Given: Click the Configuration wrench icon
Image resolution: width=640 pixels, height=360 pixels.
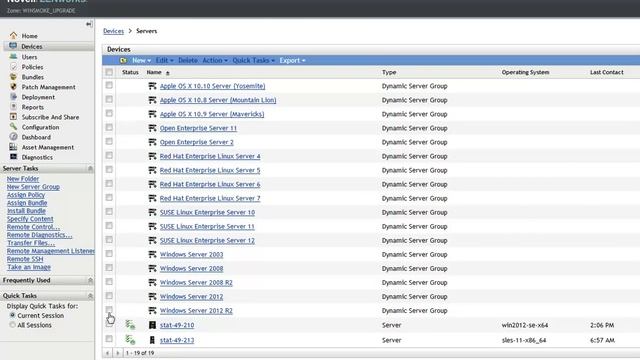Looking at the screenshot, I should 13,127.
